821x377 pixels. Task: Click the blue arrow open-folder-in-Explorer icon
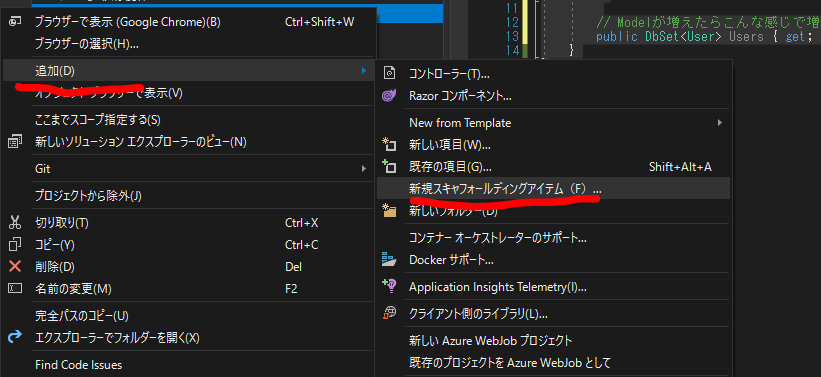(15, 337)
